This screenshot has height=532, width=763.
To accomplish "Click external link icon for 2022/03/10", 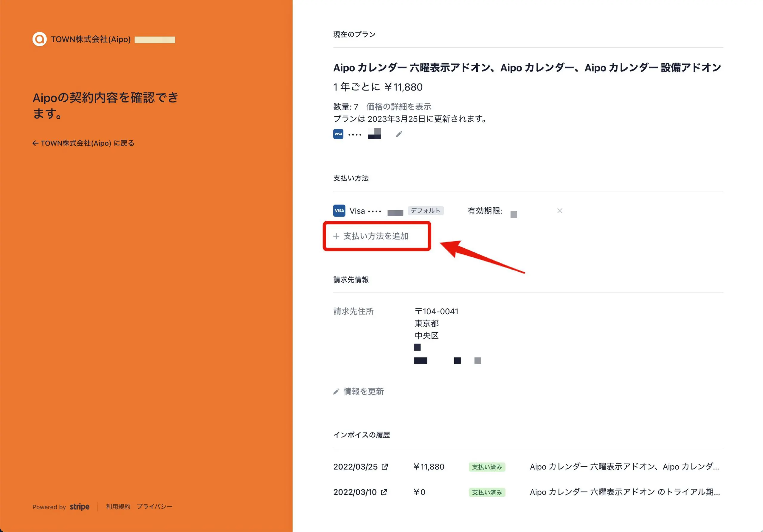I will [x=384, y=492].
